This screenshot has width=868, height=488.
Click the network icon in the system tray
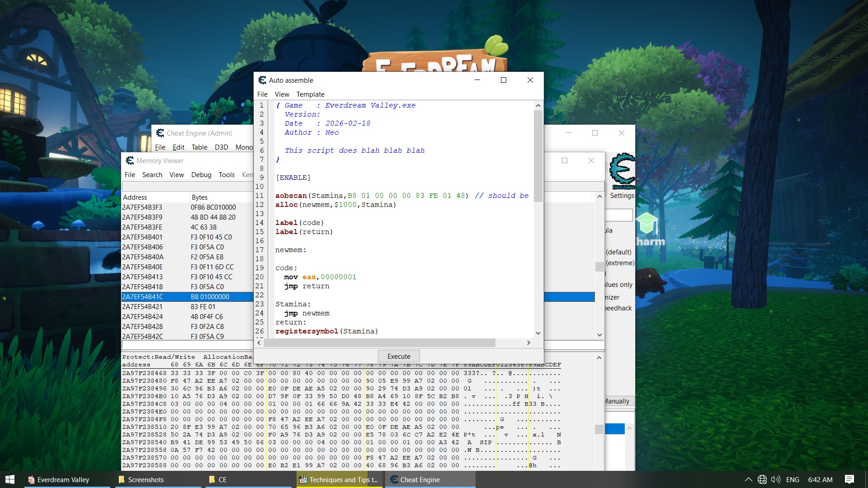[x=762, y=480]
